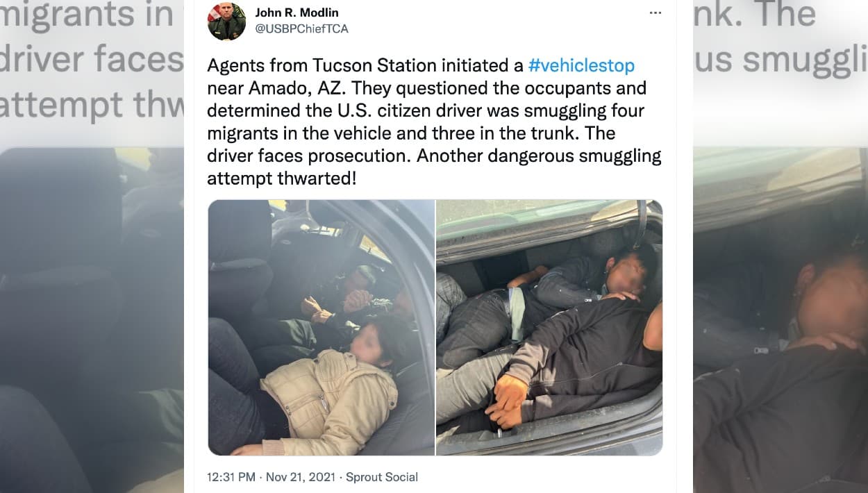The image size is (868, 493).
Task: View the right photo of car trunk
Action: [549, 328]
